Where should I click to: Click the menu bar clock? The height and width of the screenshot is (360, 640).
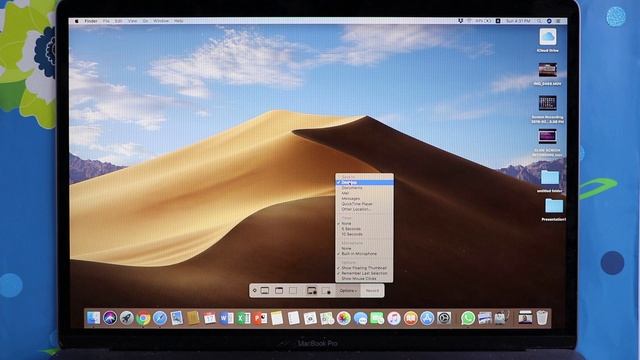coord(518,21)
